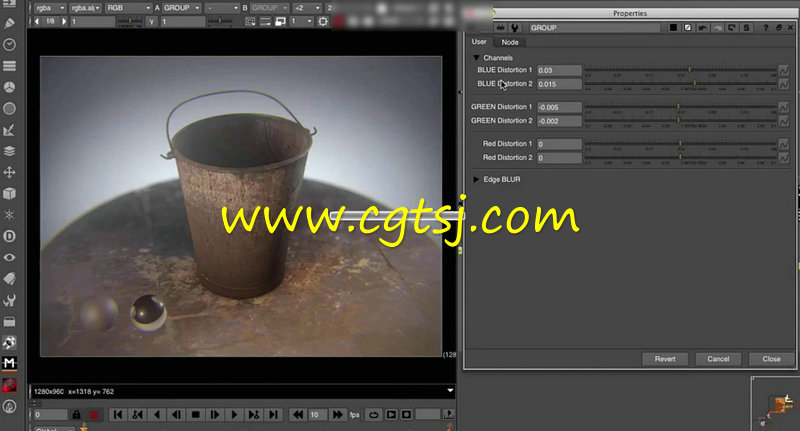
Task: Open the Color nodes wheel icon
Action: [x=9, y=87]
